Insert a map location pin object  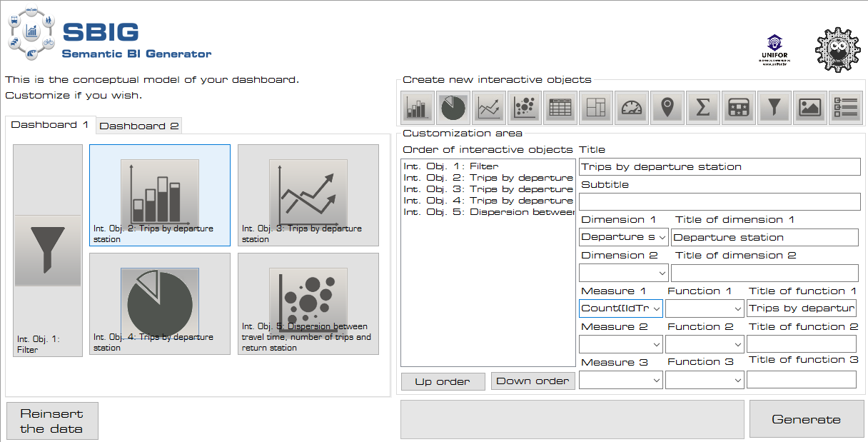[667, 107]
